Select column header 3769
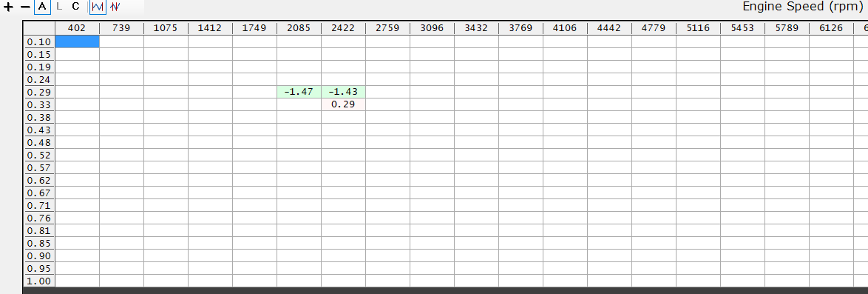The width and height of the screenshot is (868, 294). [521, 28]
